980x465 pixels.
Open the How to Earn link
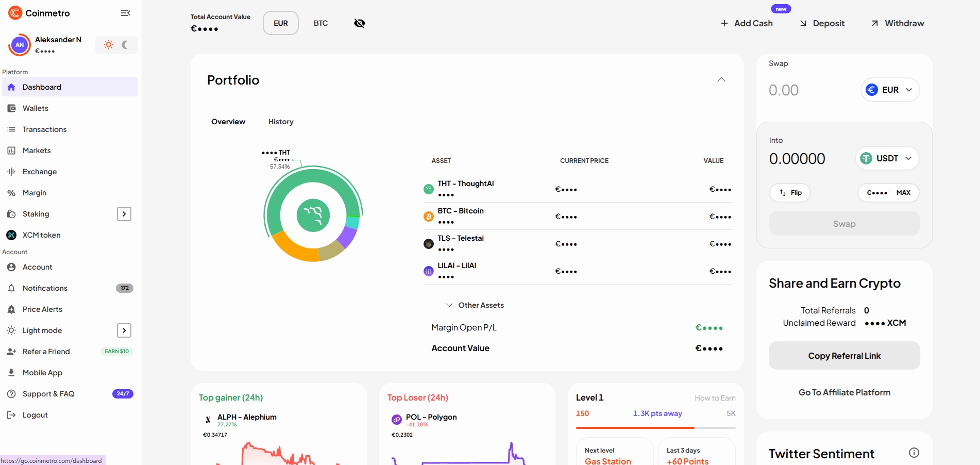click(715, 398)
